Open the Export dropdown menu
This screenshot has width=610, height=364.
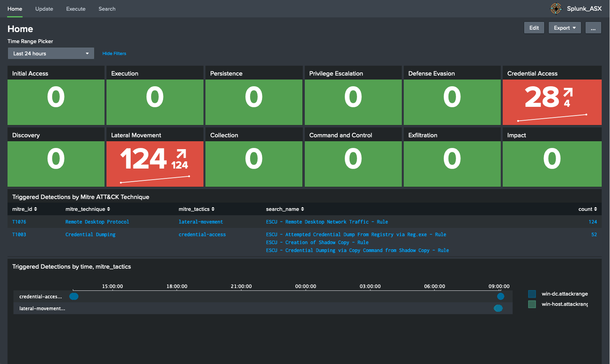564,28
